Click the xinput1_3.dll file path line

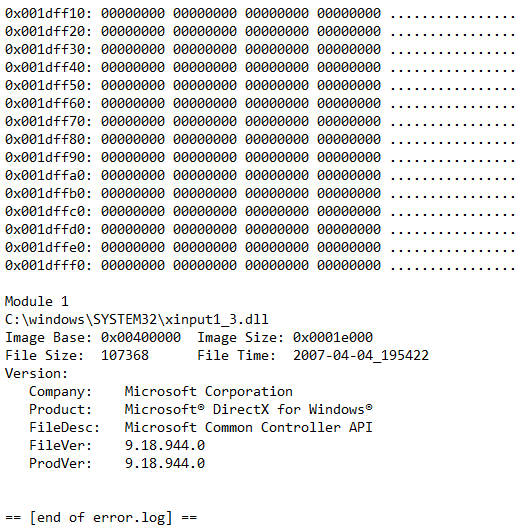click(137, 320)
